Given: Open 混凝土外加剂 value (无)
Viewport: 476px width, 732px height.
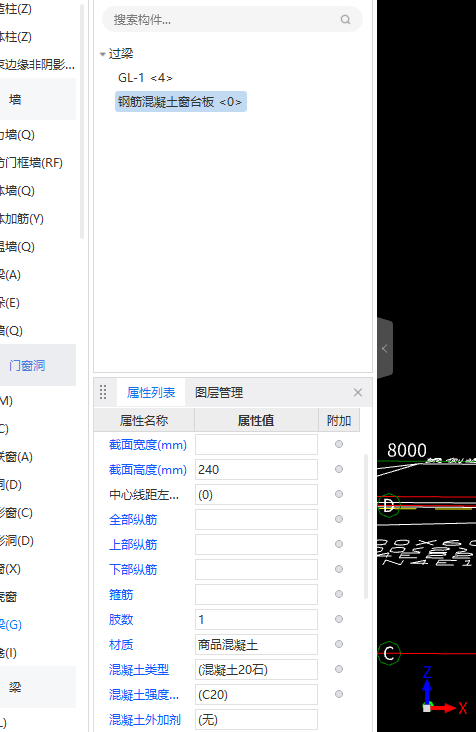Looking at the screenshot, I should (x=256, y=719).
